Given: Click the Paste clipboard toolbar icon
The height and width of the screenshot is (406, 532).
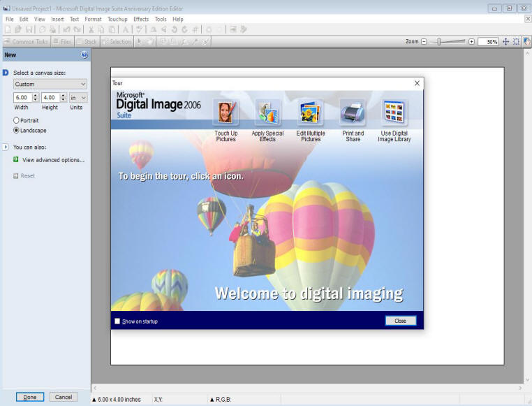Looking at the screenshot, I should click(112, 29).
